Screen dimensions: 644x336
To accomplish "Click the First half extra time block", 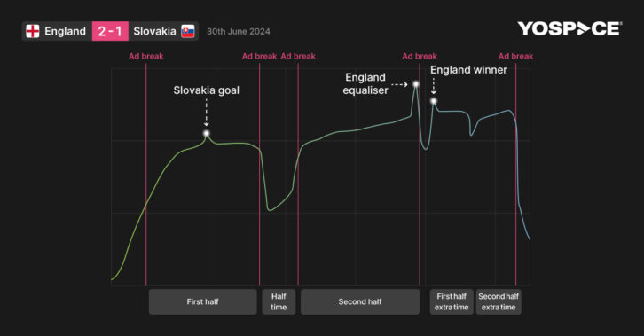I will point(452,302).
